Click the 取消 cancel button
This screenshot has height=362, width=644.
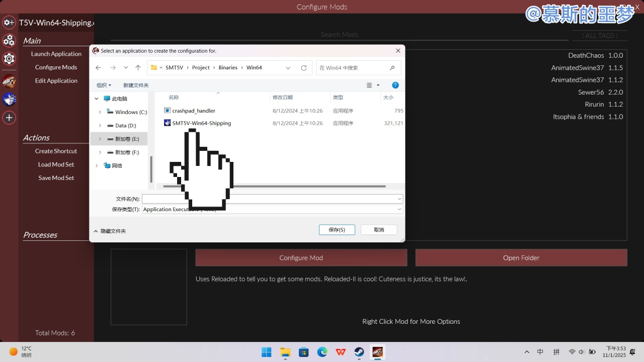click(379, 230)
